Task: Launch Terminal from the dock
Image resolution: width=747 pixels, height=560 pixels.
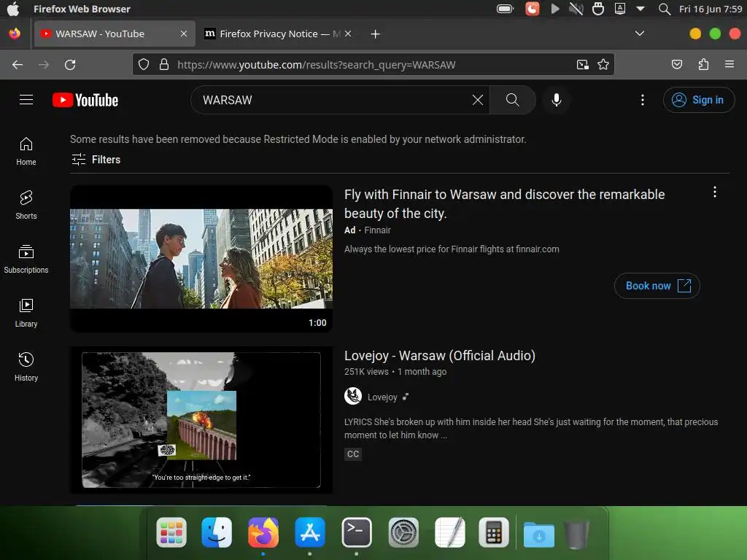Action: (356, 532)
